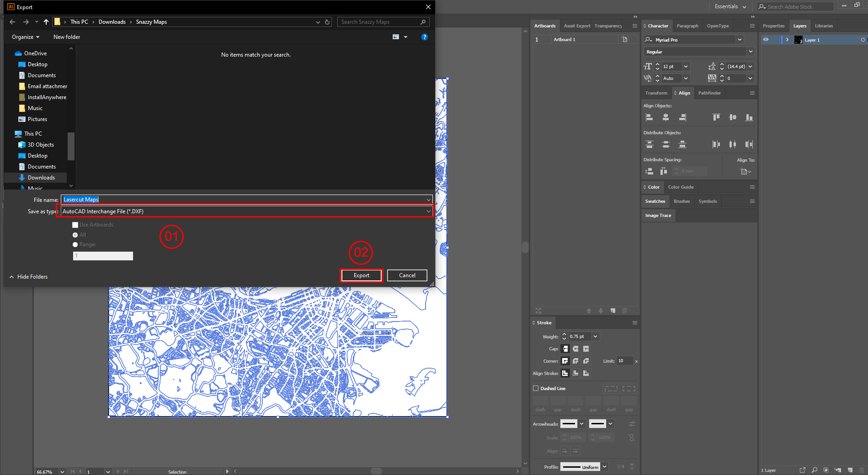This screenshot has width=868, height=475.
Task: Open the Stroke panel flyout menu
Action: point(634,322)
